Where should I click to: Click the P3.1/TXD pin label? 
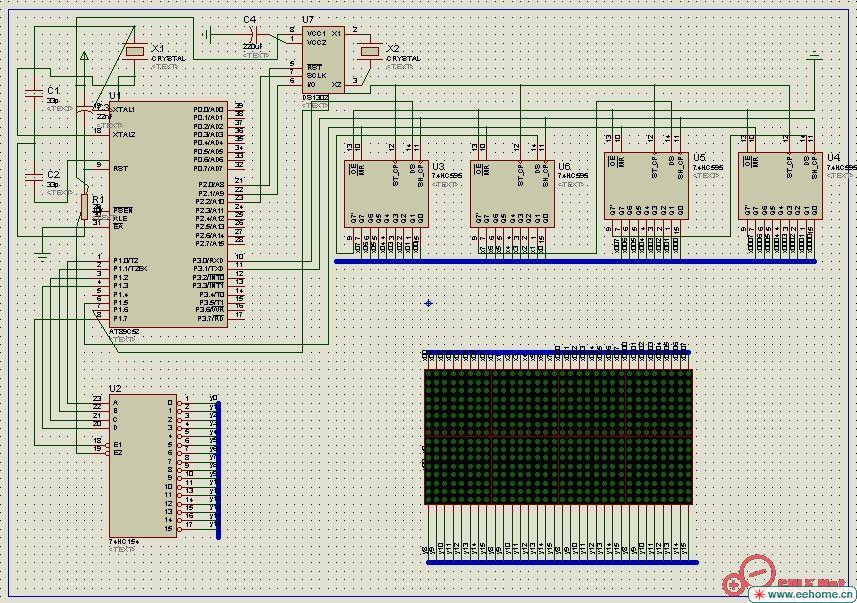tap(208, 269)
